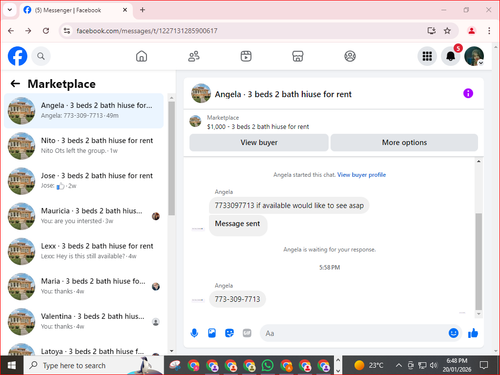Viewport: 500px width, 375px height.
Task: Open the Facebook menu grid icon
Action: point(427,56)
